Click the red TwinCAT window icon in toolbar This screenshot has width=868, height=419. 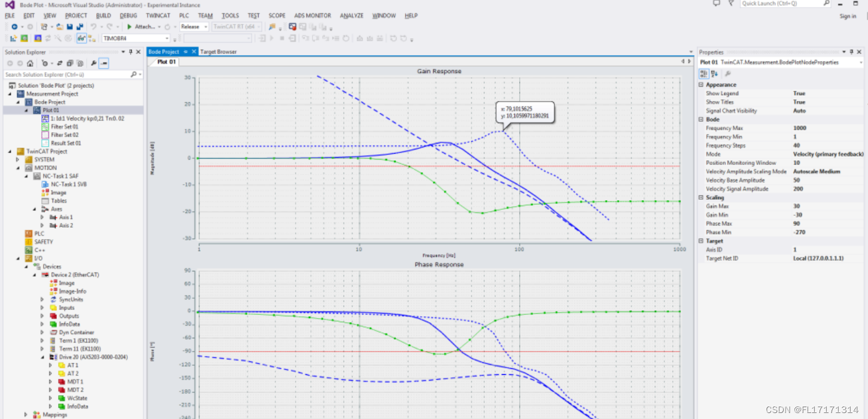[293, 27]
